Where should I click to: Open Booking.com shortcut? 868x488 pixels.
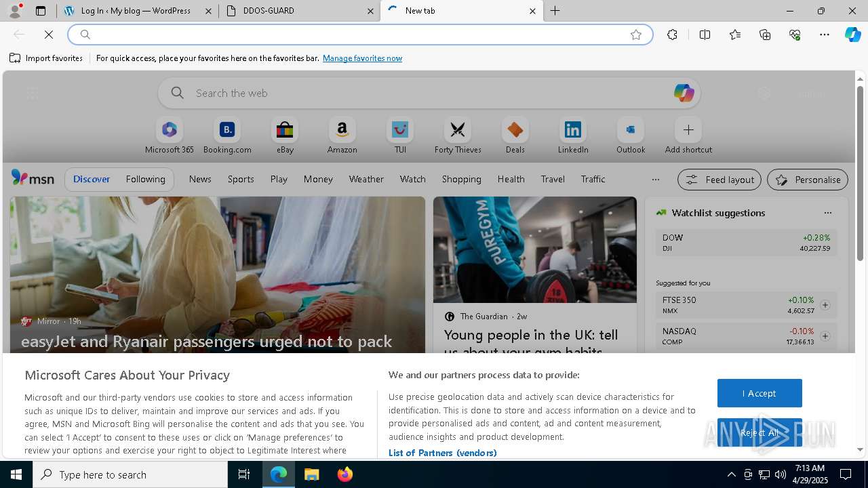click(227, 136)
